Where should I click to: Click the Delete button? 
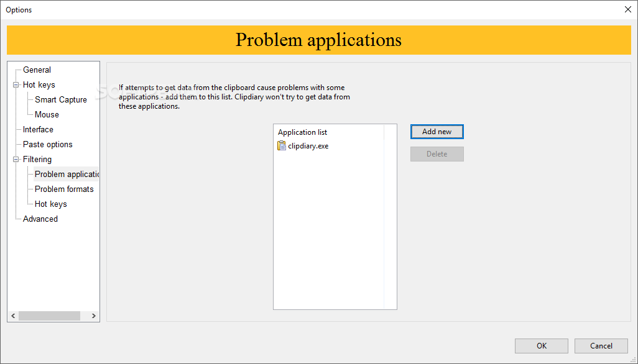[x=437, y=154]
